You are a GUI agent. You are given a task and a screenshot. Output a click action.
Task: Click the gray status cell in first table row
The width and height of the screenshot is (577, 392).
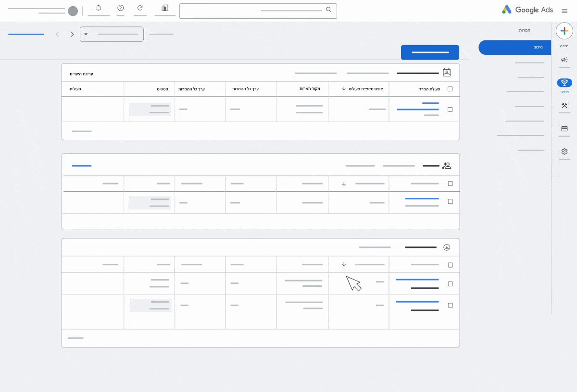tap(150, 110)
